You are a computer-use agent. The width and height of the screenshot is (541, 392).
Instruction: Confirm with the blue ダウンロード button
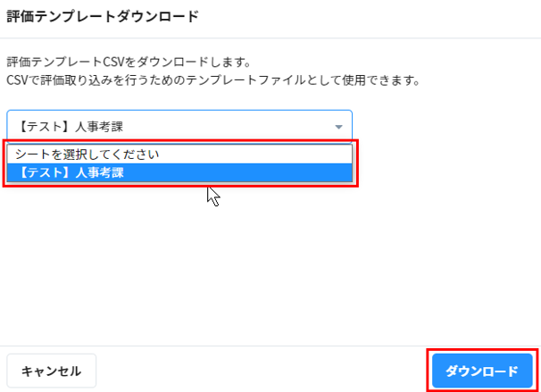click(x=482, y=371)
